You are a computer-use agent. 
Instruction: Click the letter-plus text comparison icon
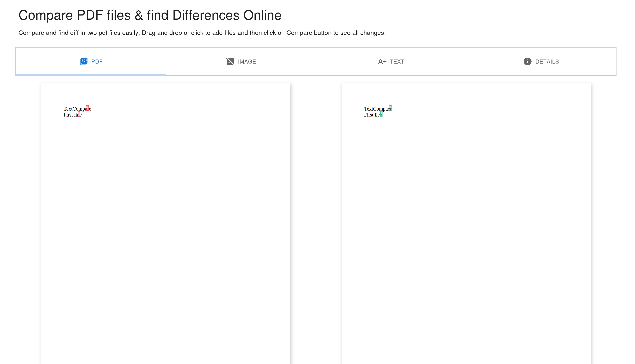pyautogui.click(x=382, y=61)
